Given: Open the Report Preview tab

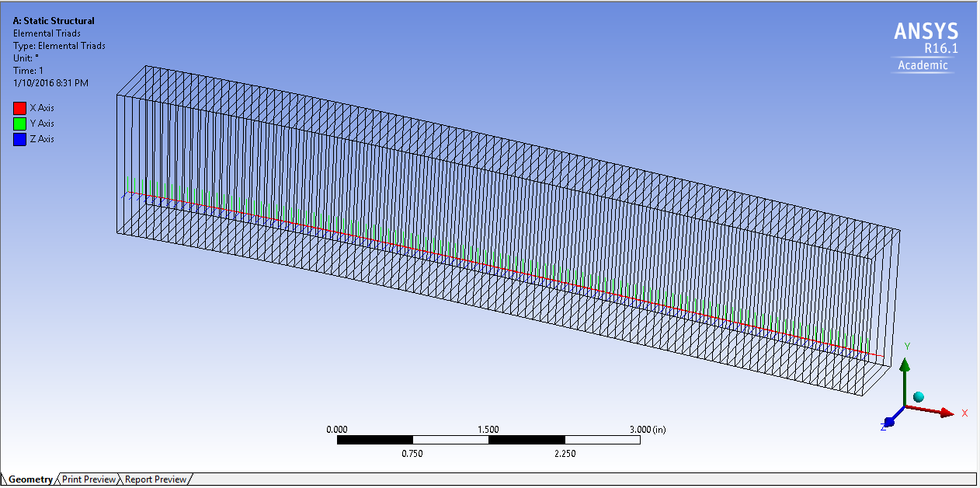Looking at the screenshot, I should tap(155, 479).
